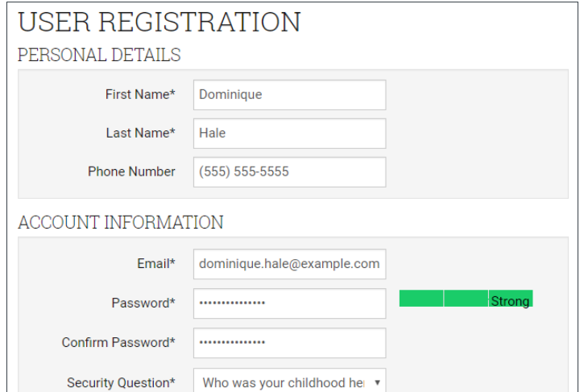
Task: Focus the Confirm Password field
Action: pyautogui.click(x=289, y=343)
